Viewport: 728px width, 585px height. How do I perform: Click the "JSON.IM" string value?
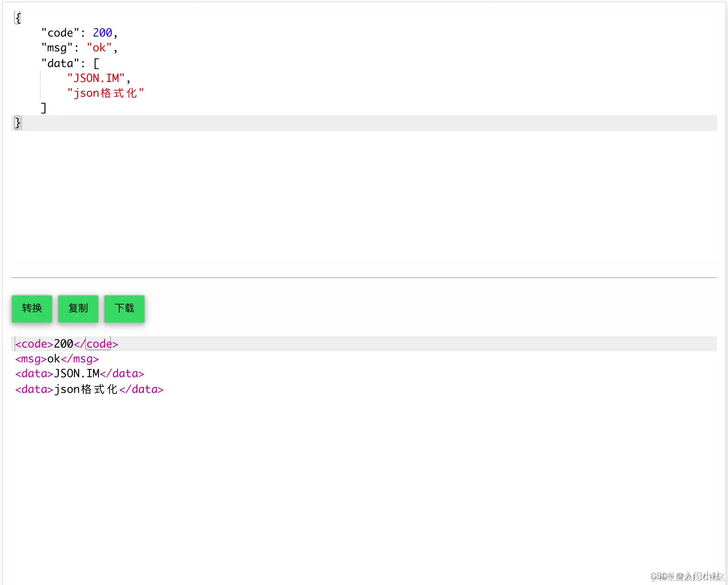coord(96,78)
